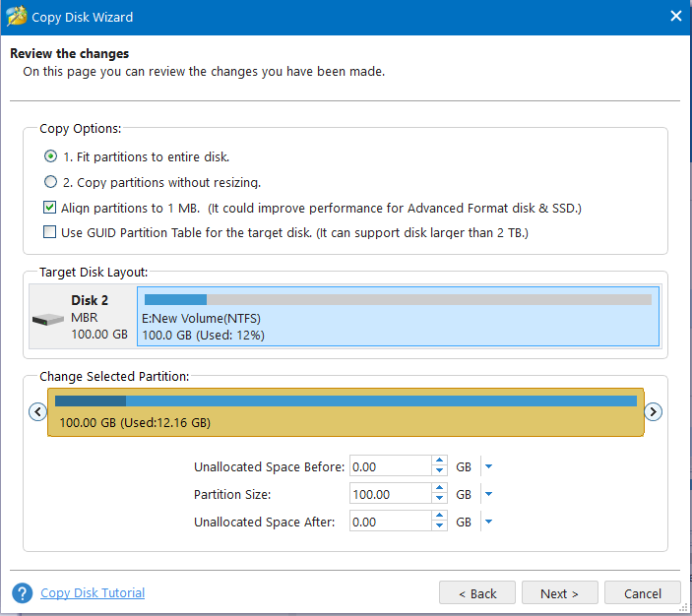Increase Partition Size with up spinner
The height and width of the screenshot is (616, 692).
click(x=439, y=489)
